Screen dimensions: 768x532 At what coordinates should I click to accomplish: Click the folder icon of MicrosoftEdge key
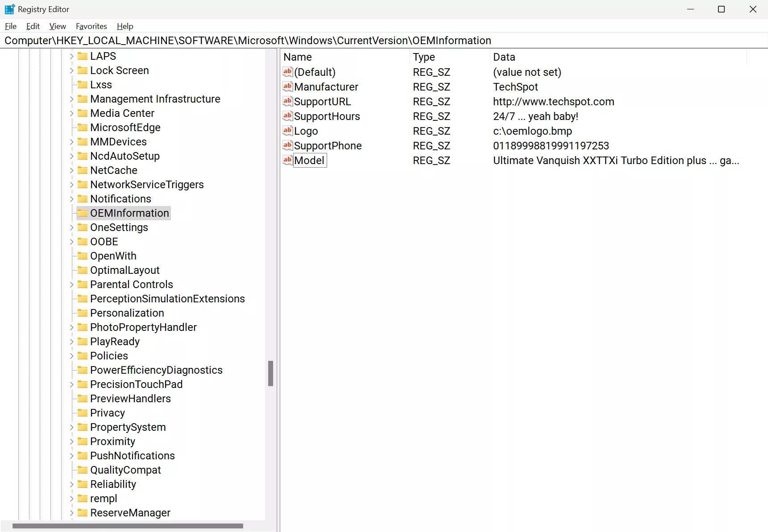tap(83, 127)
